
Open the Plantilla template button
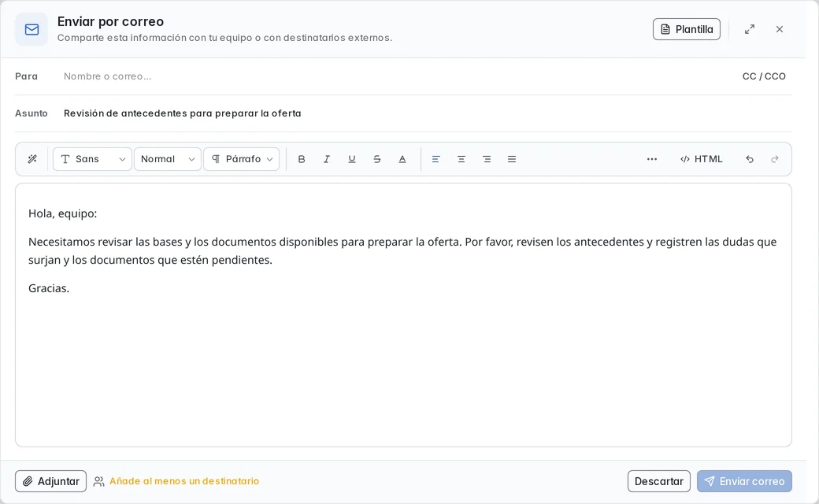(687, 29)
